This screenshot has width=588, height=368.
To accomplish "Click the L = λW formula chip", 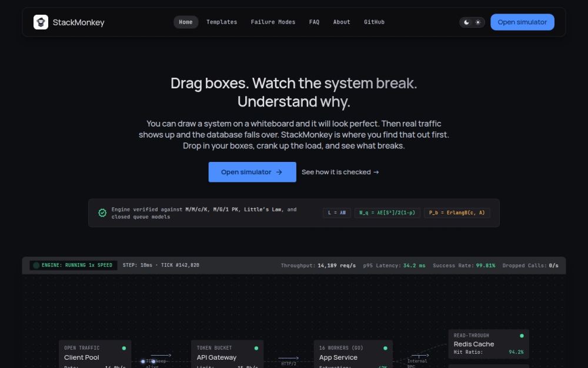I will (337, 213).
